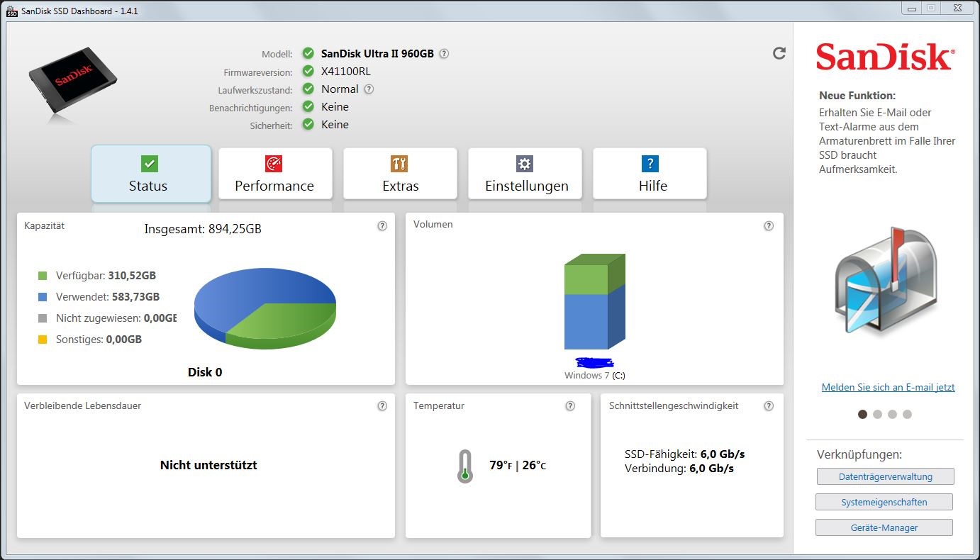980x560 pixels.
Task: Select the third carousel dot
Action: pos(892,414)
